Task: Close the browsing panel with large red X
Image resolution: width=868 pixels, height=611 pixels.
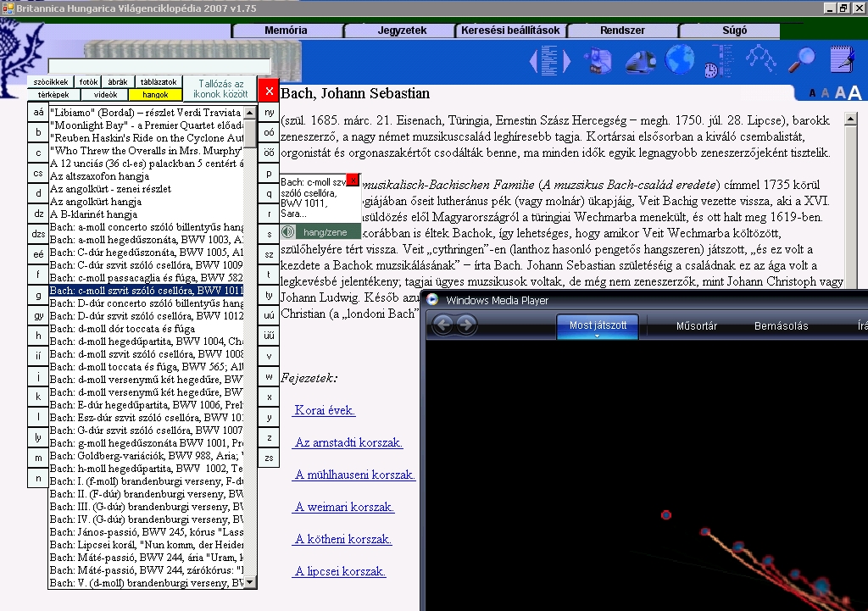Action: coord(269,91)
